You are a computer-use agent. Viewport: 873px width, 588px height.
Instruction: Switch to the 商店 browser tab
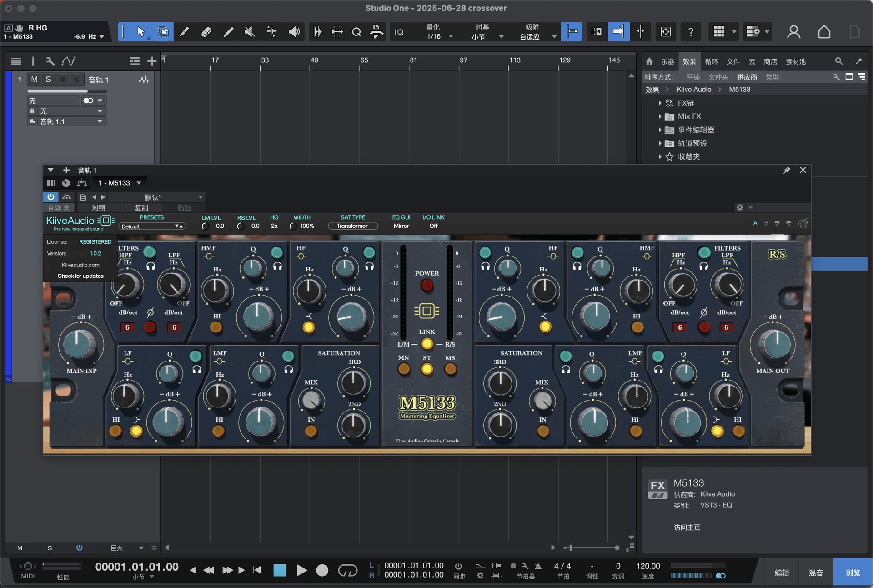click(x=770, y=61)
